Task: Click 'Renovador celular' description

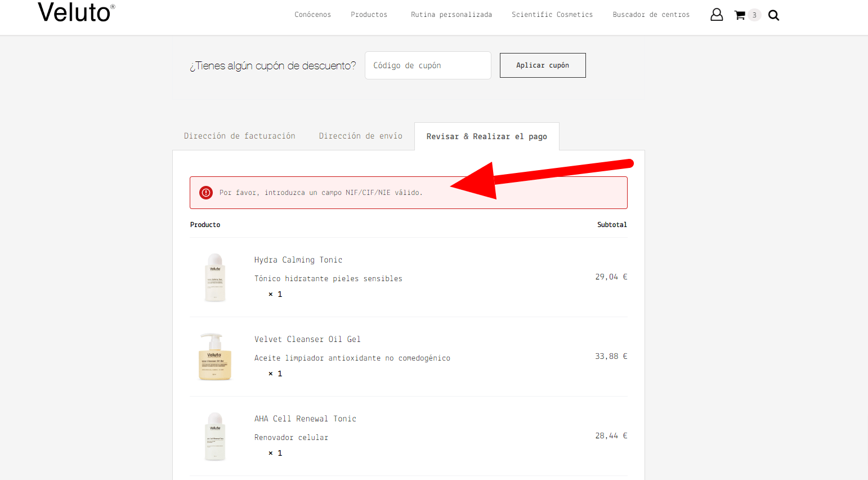Action: (x=291, y=437)
